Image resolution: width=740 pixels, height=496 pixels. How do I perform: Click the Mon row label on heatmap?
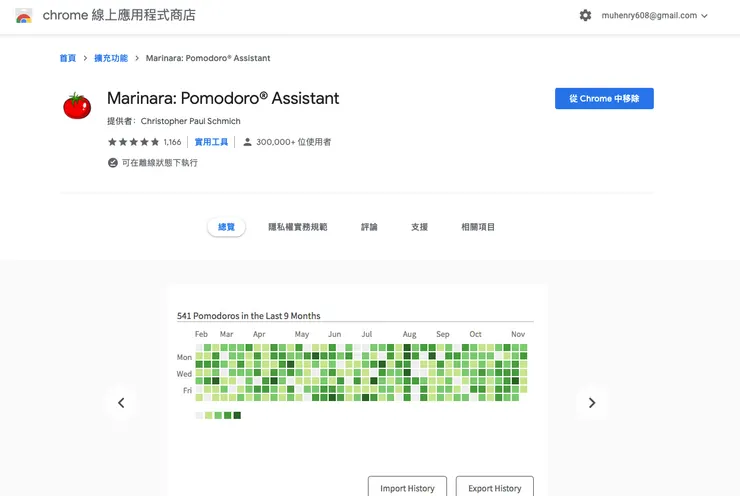point(184,357)
